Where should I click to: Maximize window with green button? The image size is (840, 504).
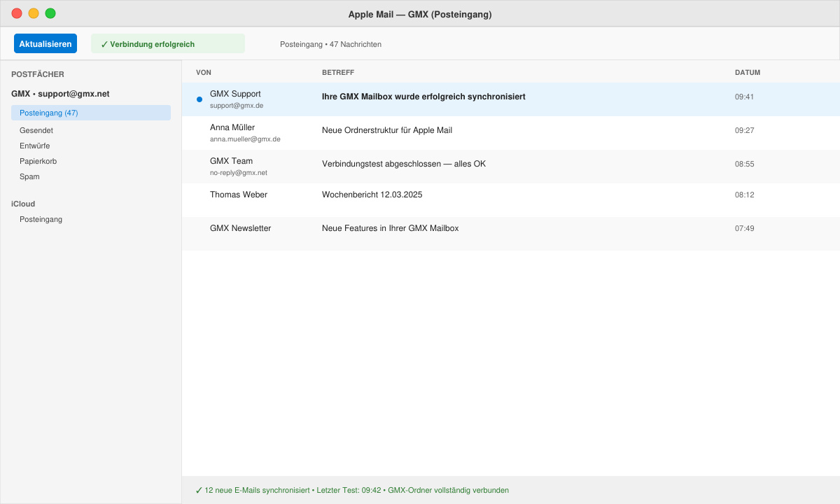click(x=50, y=13)
